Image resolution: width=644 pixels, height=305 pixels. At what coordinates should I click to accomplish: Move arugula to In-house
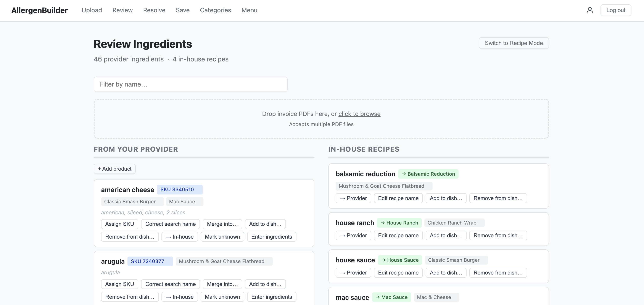click(179, 297)
